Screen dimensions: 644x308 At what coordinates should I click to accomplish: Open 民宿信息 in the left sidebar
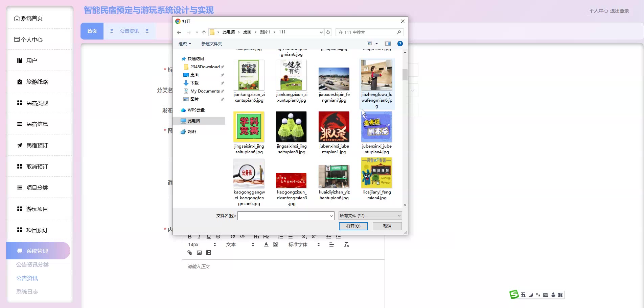pyautogui.click(x=37, y=124)
